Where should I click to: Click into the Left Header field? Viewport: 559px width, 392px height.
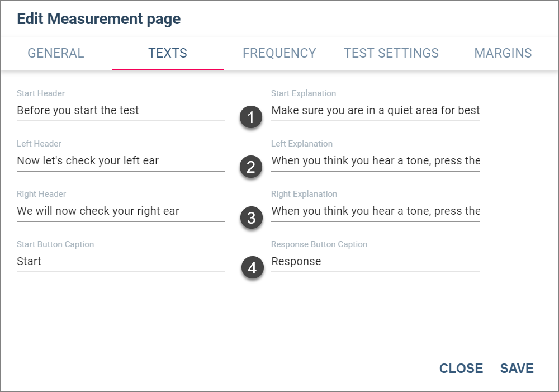coord(121,160)
